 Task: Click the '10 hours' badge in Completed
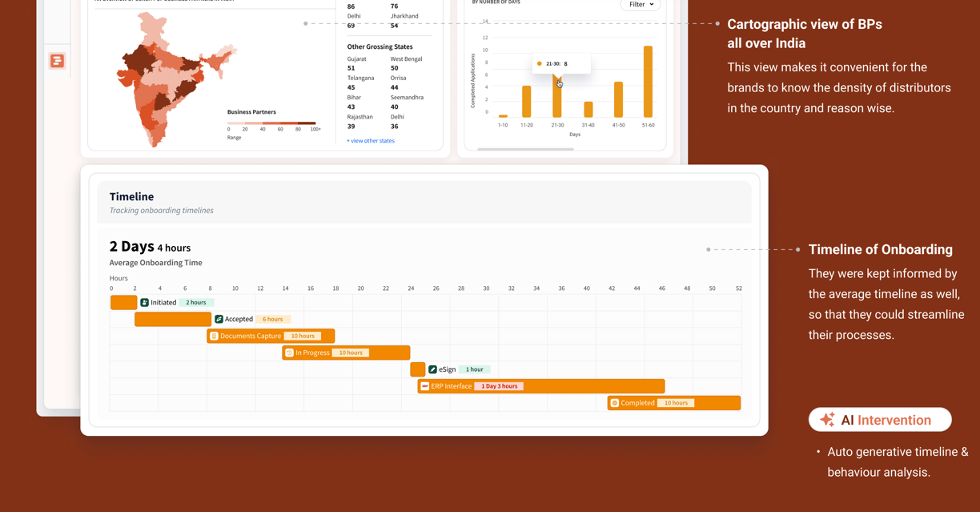coord(676,403)
